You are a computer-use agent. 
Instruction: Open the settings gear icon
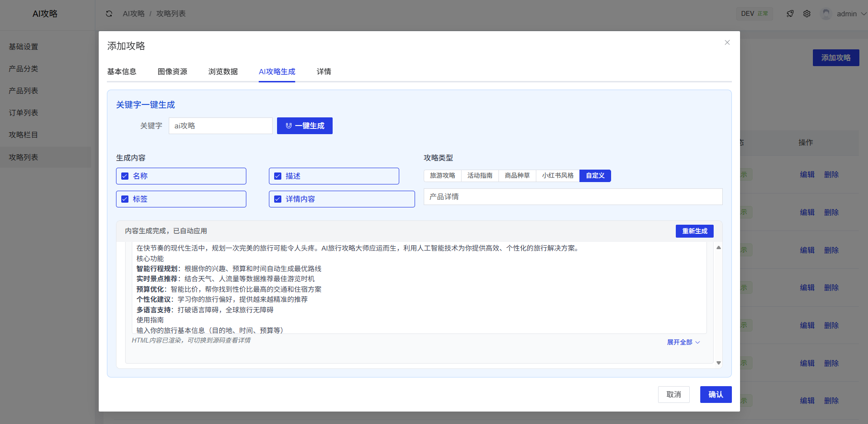(807, 14)
